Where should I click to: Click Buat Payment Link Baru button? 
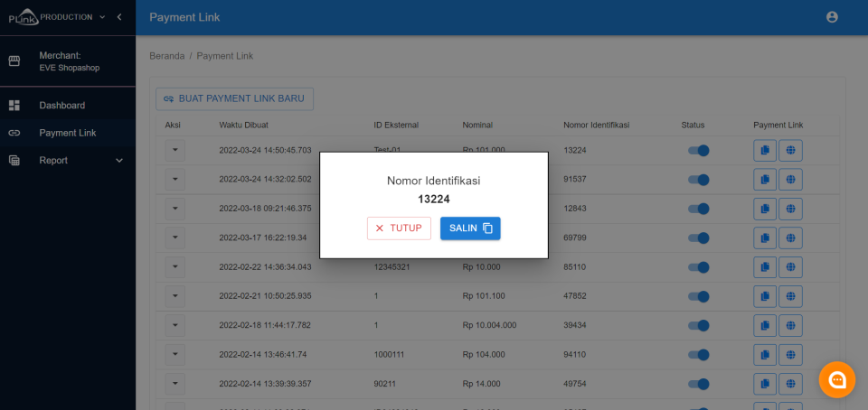(x=235, y=99)
